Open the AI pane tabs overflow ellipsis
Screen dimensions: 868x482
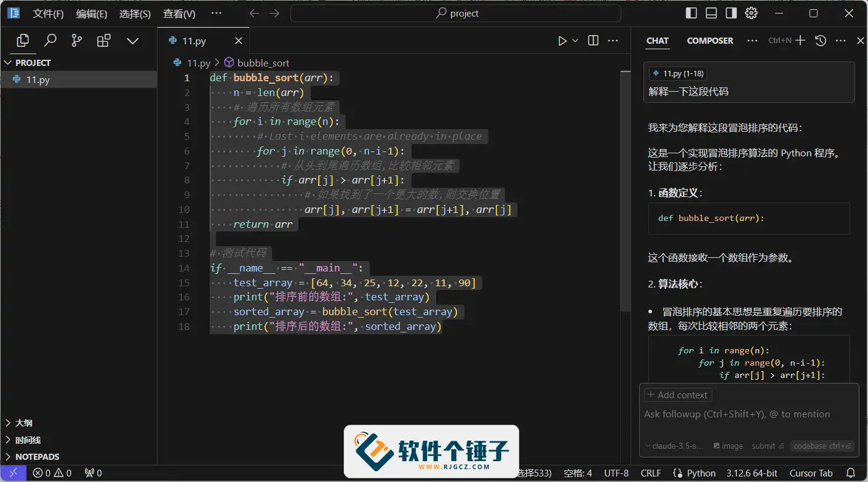click(x=752, y=41)
